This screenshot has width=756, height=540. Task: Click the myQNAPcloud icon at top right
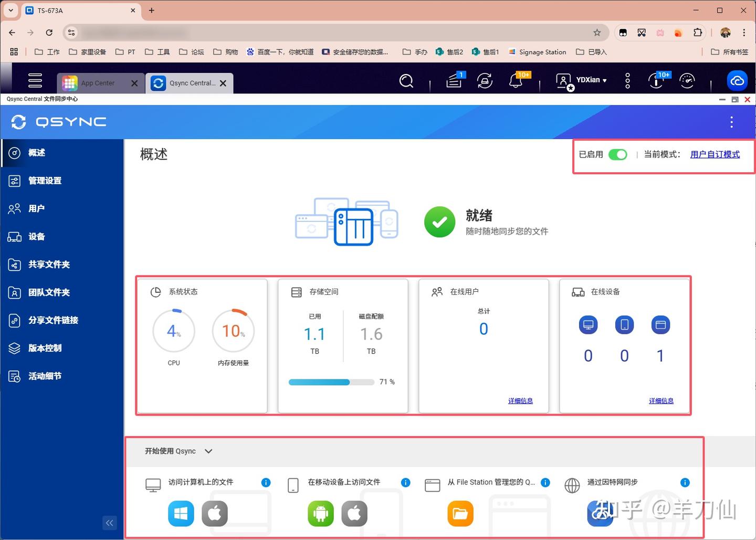(737, 81)
